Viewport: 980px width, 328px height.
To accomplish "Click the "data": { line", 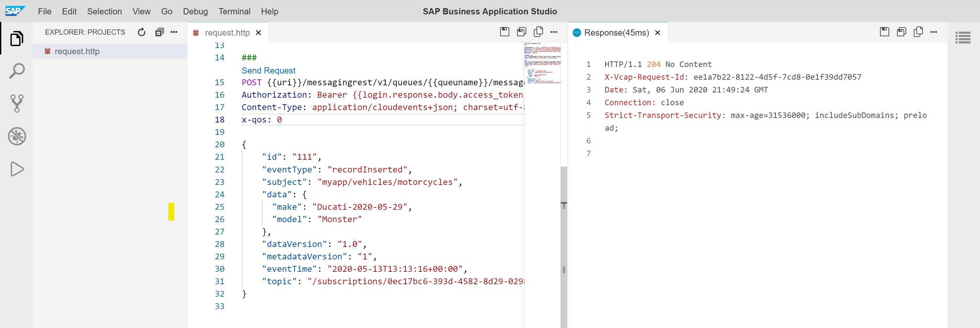I will [284, 194].
